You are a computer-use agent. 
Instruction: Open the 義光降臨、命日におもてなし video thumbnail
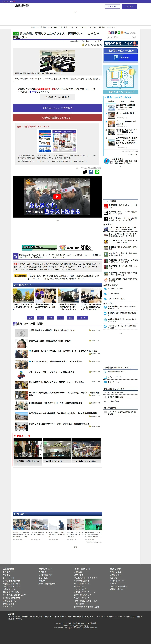[x=28, y=449]
